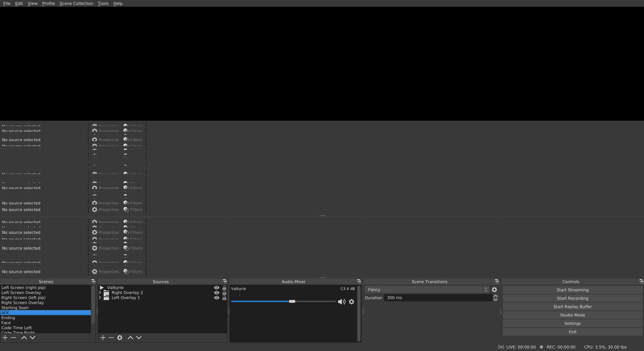Image resolution: width=644 pixels, height=351 pixels.
Task: Open Fancy transition properties gear
Action: (494, 289)
